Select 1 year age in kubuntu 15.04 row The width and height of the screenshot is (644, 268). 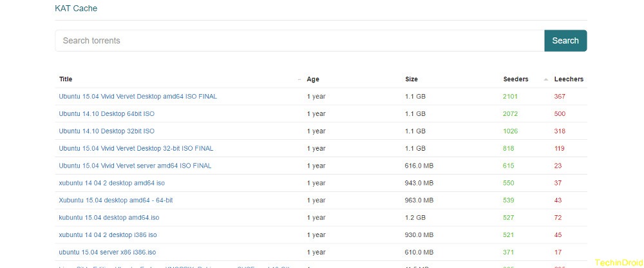tap(316, 218)
